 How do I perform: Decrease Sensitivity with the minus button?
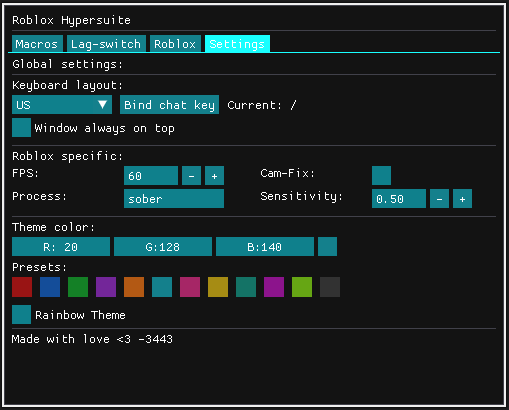coord(439,199)
